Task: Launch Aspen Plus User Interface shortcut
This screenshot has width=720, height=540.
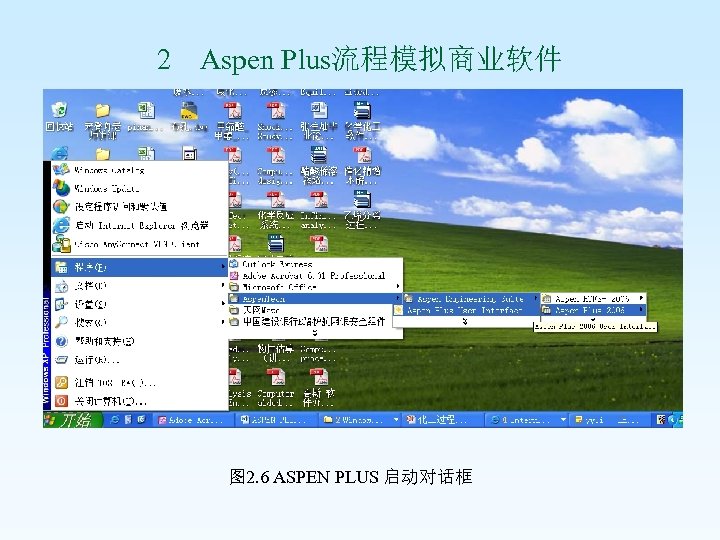Action: click(466, 310)
